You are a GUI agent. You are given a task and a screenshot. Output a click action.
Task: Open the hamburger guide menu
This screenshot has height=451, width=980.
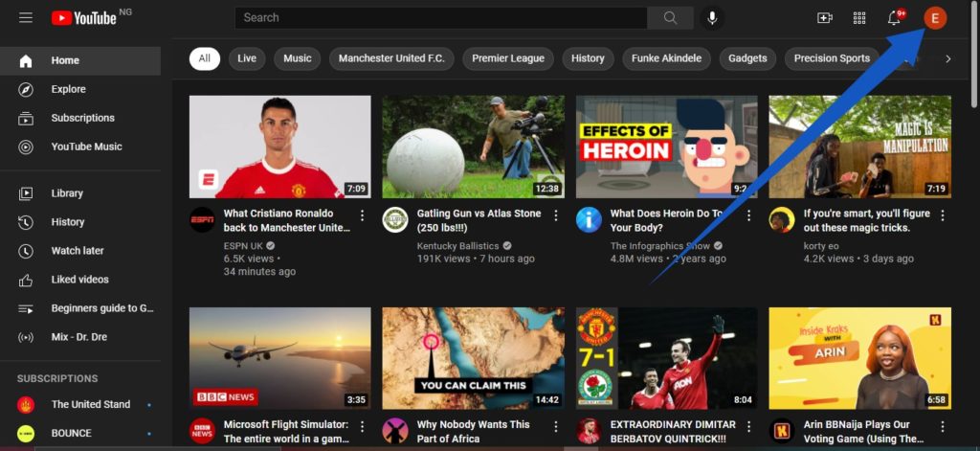coord(26,17)
